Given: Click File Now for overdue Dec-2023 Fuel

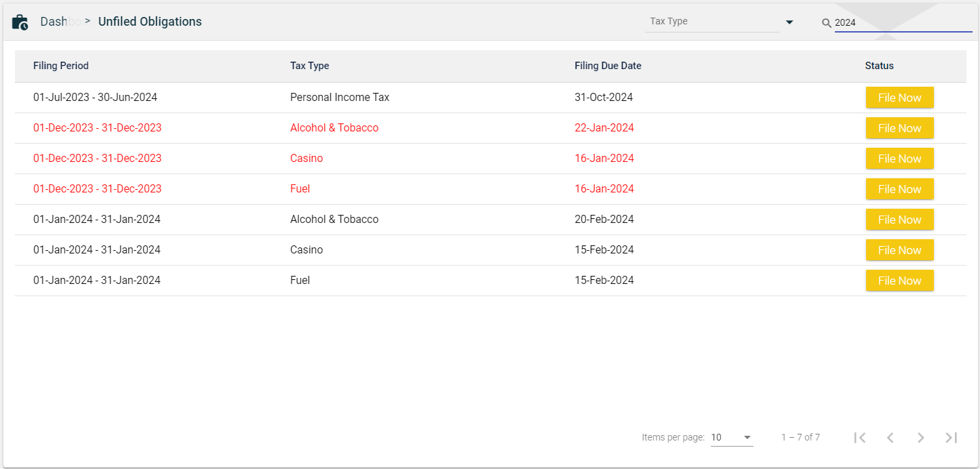Looking at the screenshot, I should click(899, 189).
